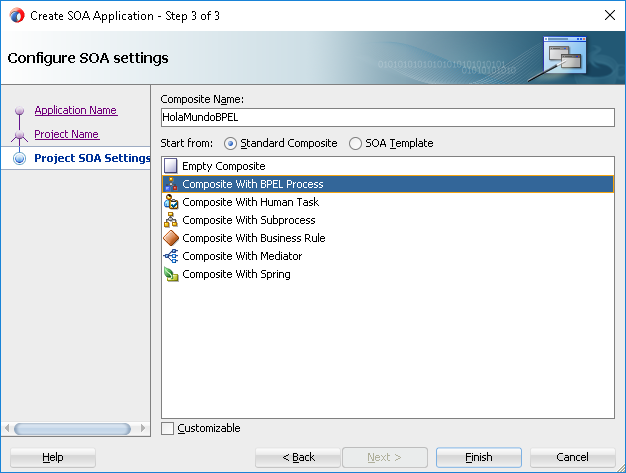Click the BPEL Process composite icon
626x473 pixels.
coord(171,184)
